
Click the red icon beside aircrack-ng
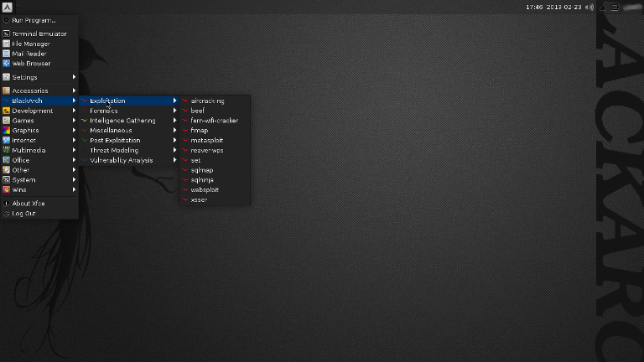pyautogui.click(x=185, y=101)
